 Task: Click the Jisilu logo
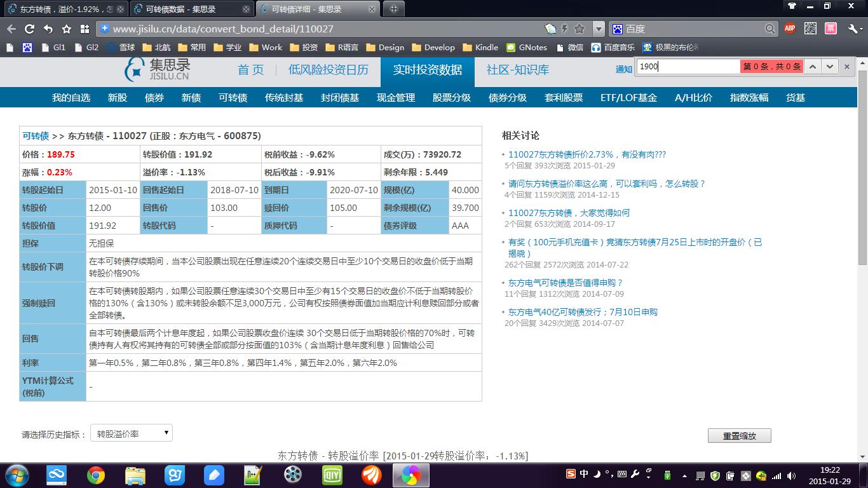tap(158, 70)
